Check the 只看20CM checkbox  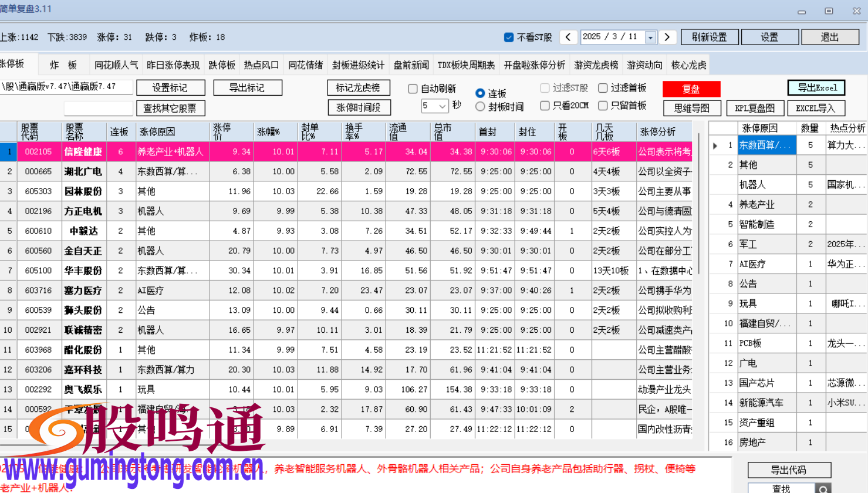click(x=545, y=106)
